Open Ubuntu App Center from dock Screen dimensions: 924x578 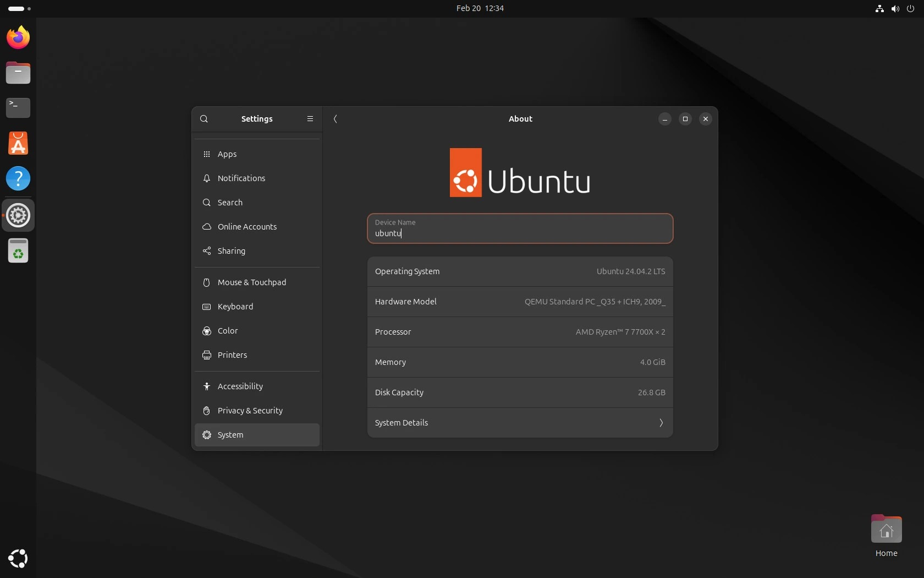tap(18, 143)
